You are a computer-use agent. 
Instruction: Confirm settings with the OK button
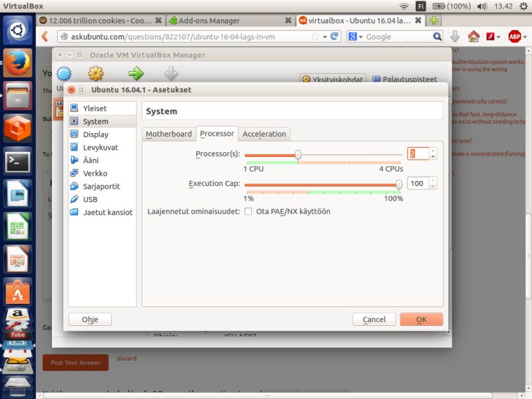(x=421, y=319)
